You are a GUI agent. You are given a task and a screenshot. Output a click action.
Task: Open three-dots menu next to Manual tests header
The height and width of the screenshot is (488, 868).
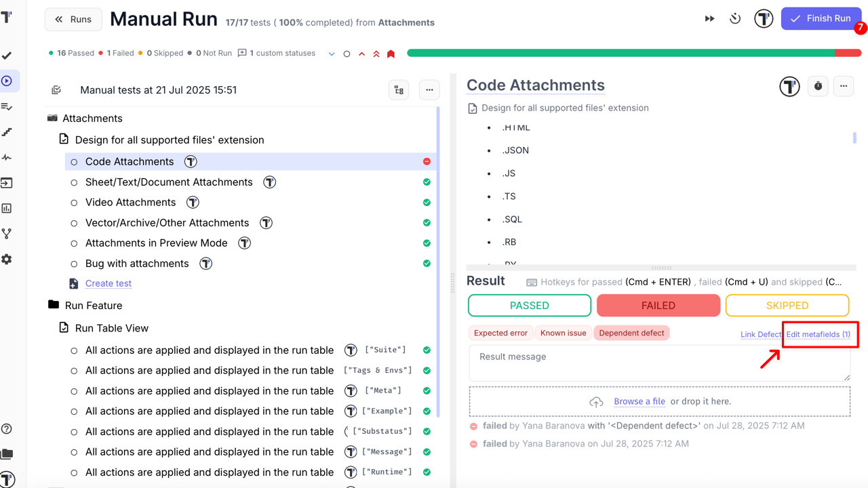(429, 90)
